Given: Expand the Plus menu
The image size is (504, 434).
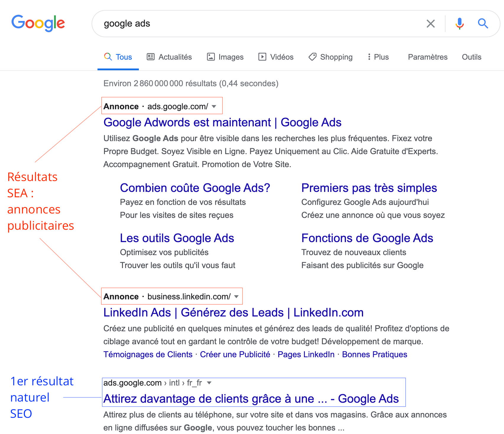Looking at the screenshot, I should tap(378, 57).
